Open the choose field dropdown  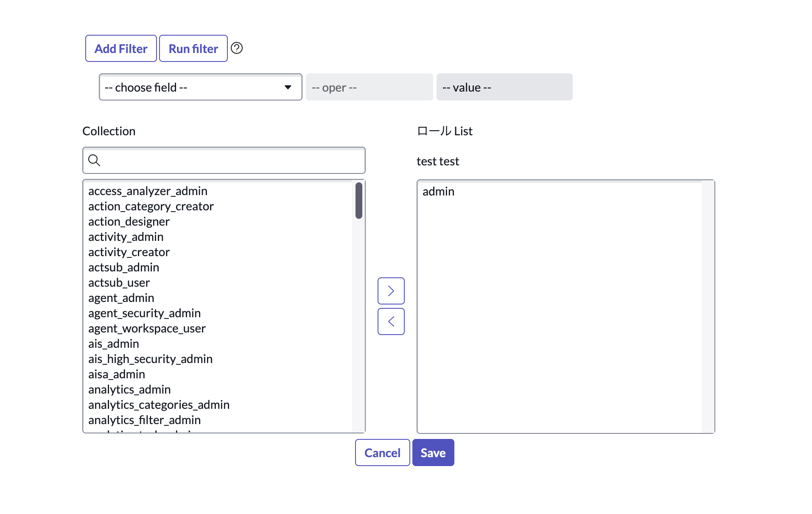(200, 87)
